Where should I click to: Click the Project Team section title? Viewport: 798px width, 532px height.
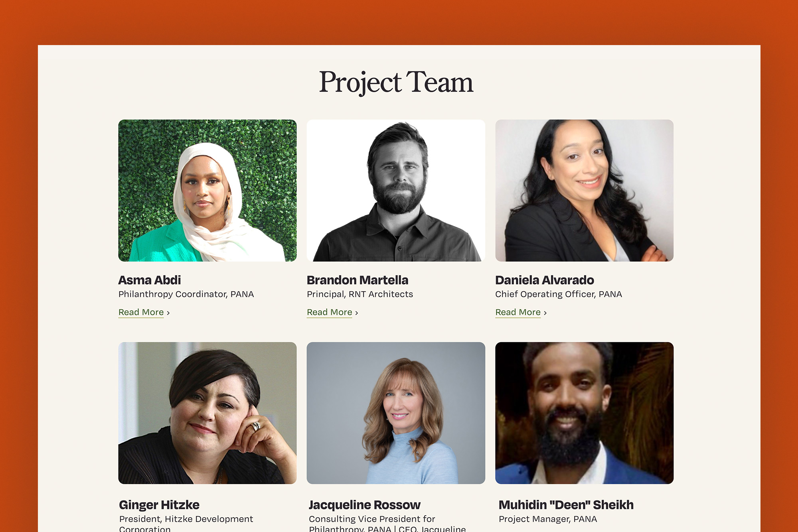coord(396,82)
